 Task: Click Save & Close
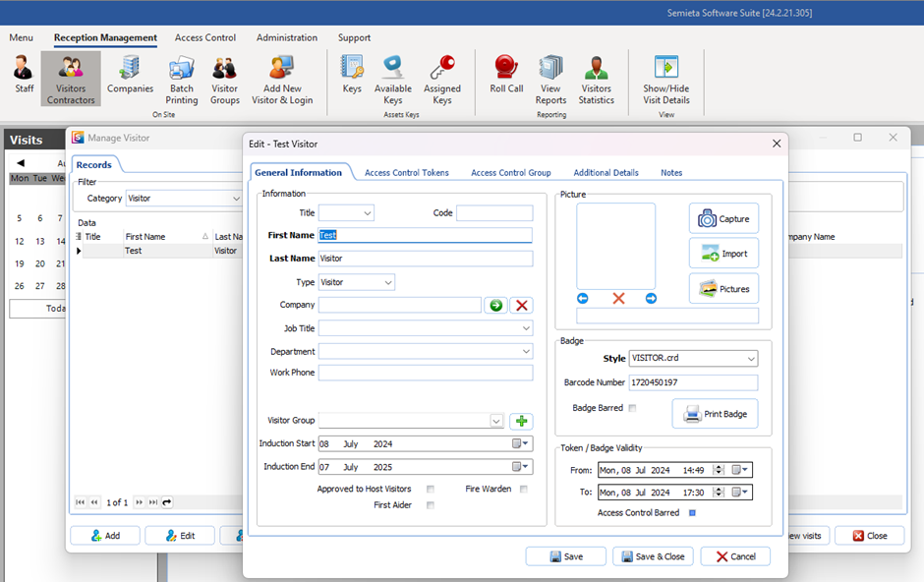click(654, 555)
